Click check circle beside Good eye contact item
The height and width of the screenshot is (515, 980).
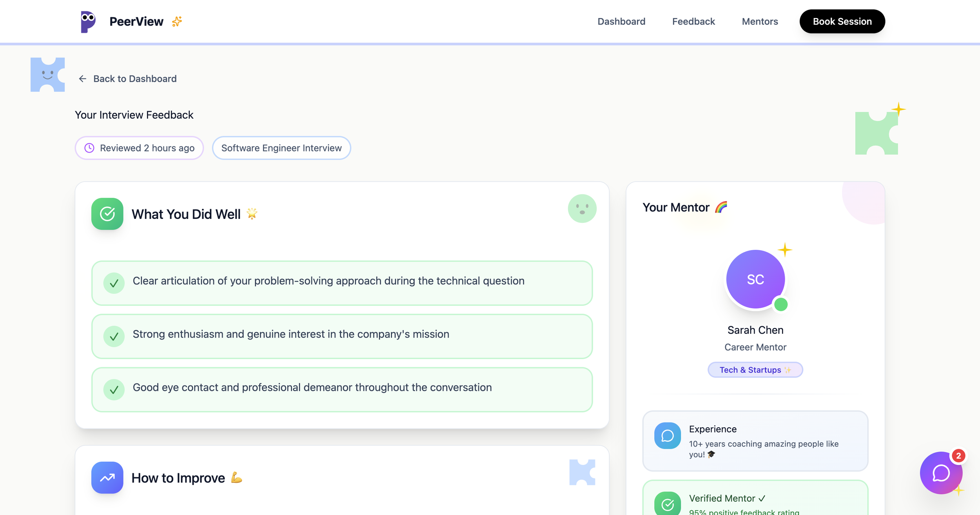(x=114, y=389)
